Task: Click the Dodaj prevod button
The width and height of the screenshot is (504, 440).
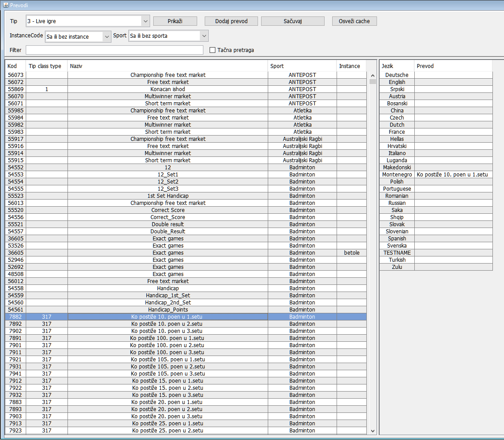Action: click(x=231, y=21)
